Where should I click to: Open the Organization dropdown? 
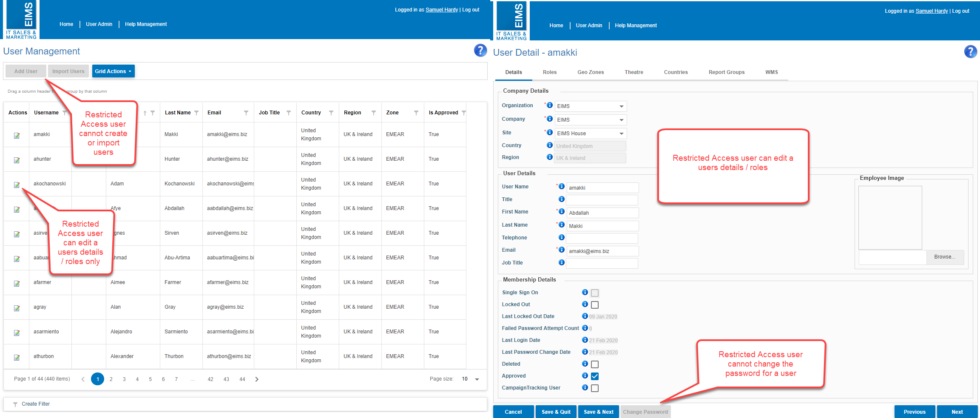click(591, 106)
